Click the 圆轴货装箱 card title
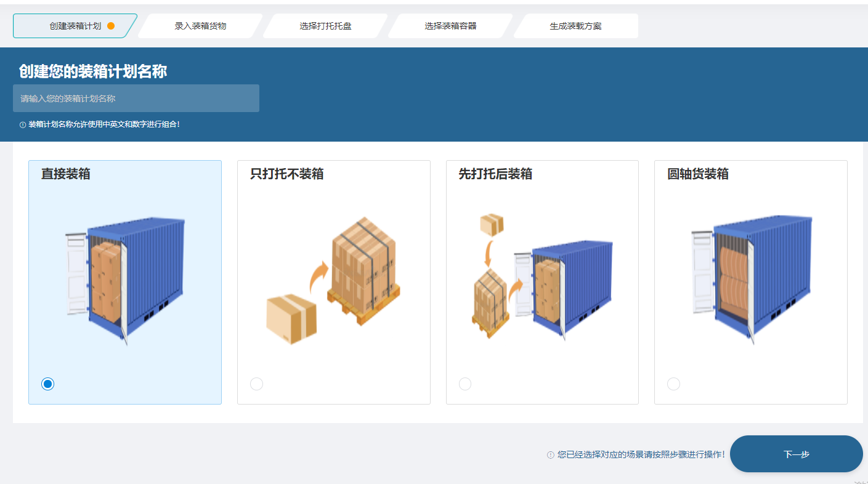This screenshot has height=484, width=868. (x=698, y=174)
